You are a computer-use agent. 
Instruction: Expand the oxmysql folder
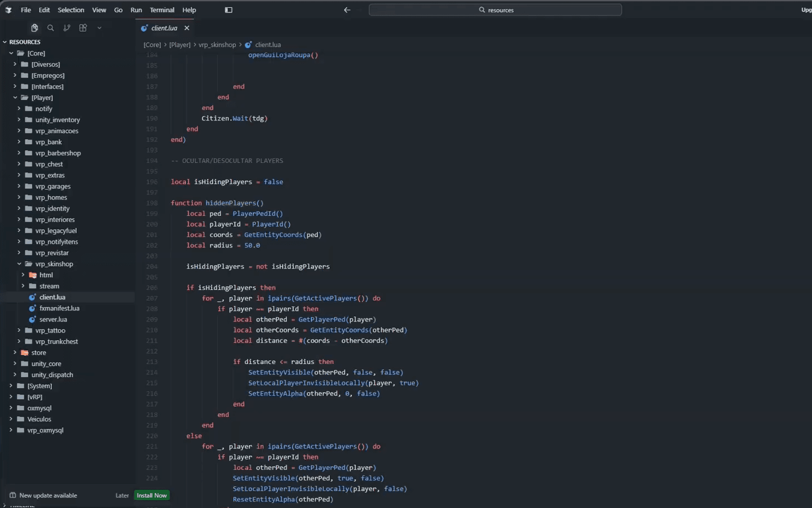click(x=67, y=408)
